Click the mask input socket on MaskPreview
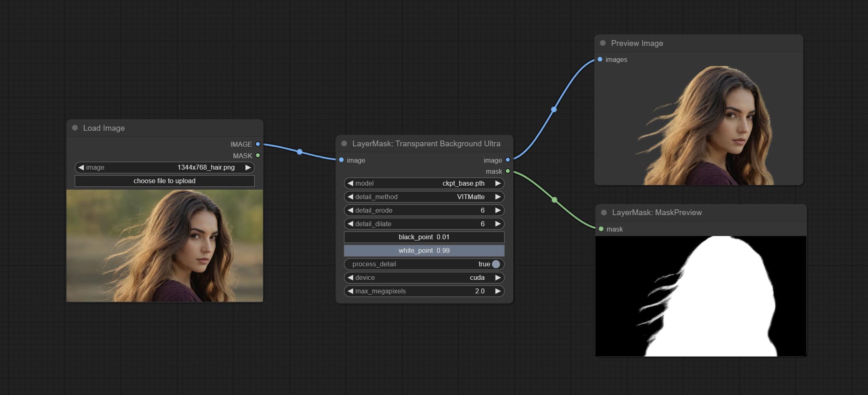Screen dimensions: 868x395 (x=601, y=229)
